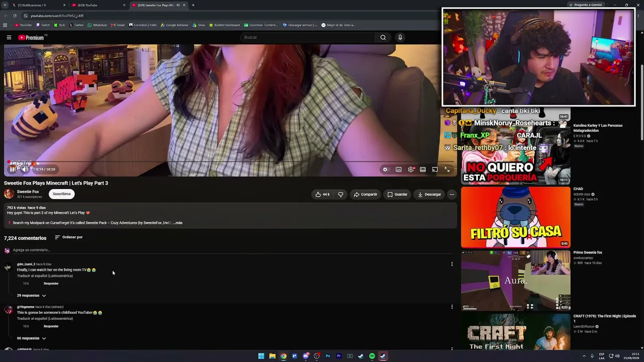Open the KickBot Dashboard bookmark

224,25
